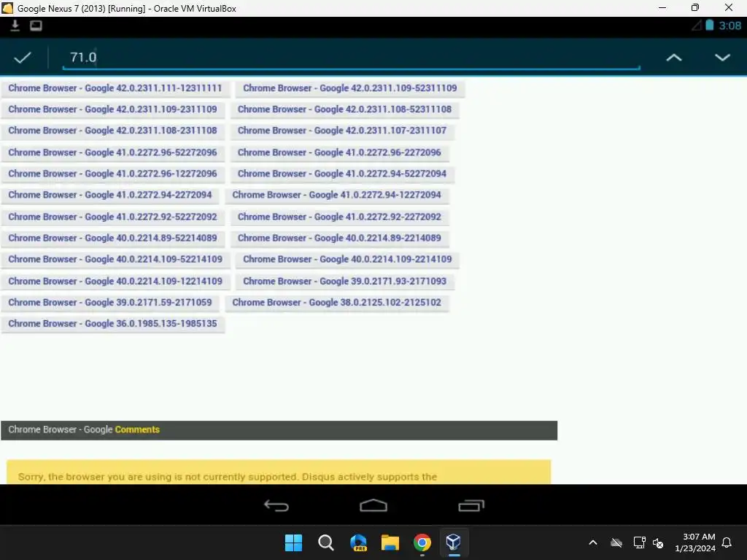Click the Android clock showing 3:08
This screenshot has width=747, height=560.
pos(729,26)
